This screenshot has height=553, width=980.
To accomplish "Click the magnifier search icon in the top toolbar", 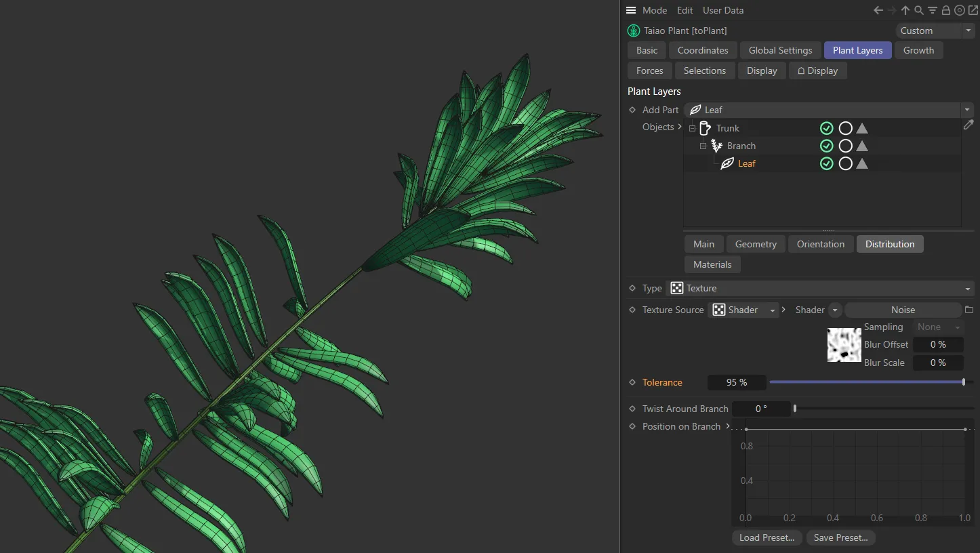I will coord(918,10).
